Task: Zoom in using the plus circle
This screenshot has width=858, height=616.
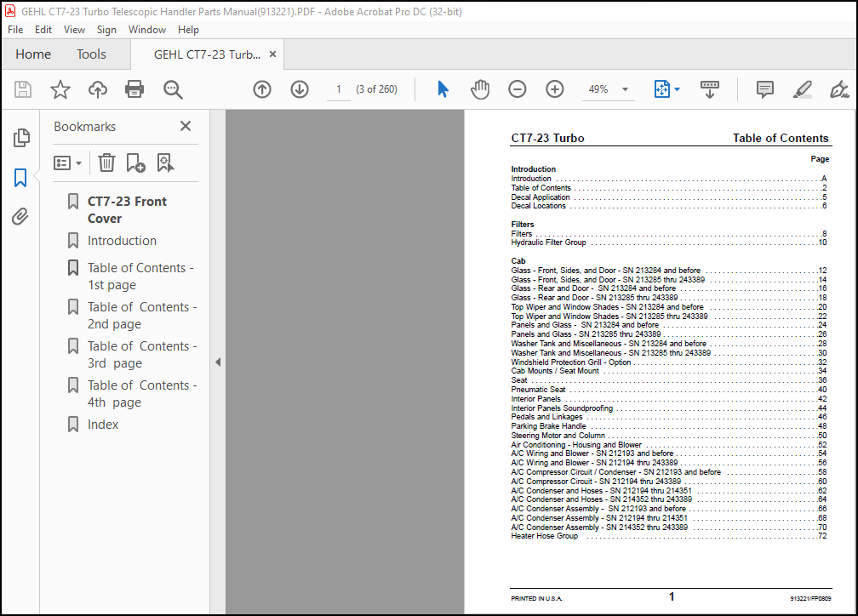Action: pyautogui.click(x=555, y=89)
